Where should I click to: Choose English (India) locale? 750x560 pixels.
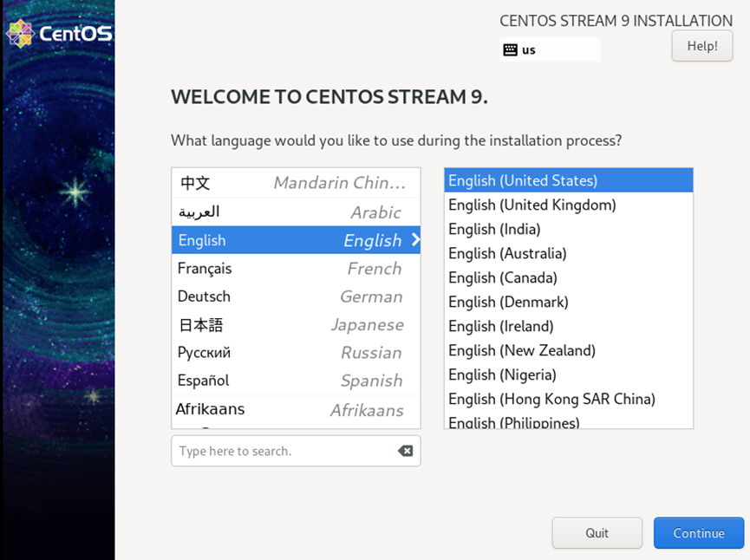pos(568,229)
